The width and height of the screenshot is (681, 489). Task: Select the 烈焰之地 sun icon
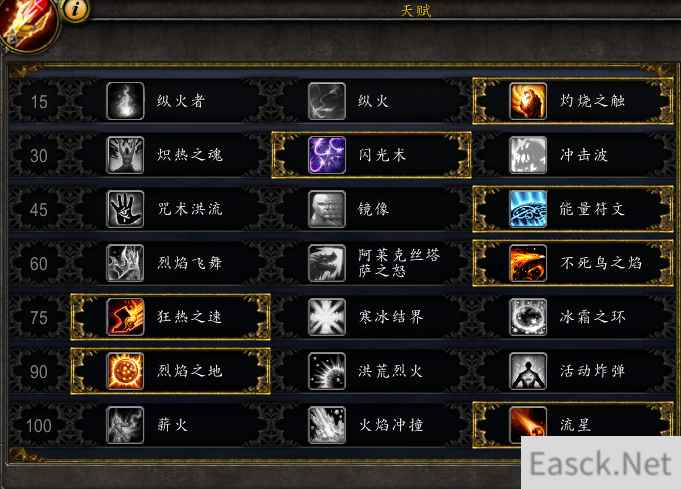(x=125, y=371)
